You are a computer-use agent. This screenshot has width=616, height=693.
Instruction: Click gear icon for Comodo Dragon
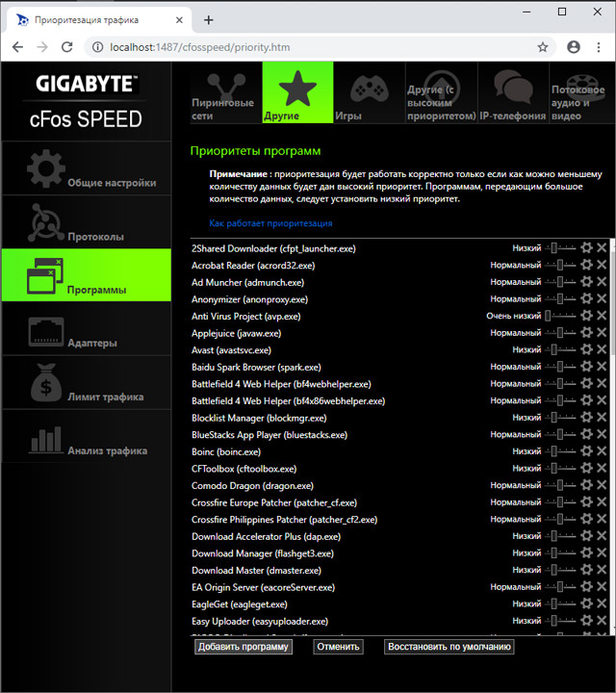(x=586, y=485)
